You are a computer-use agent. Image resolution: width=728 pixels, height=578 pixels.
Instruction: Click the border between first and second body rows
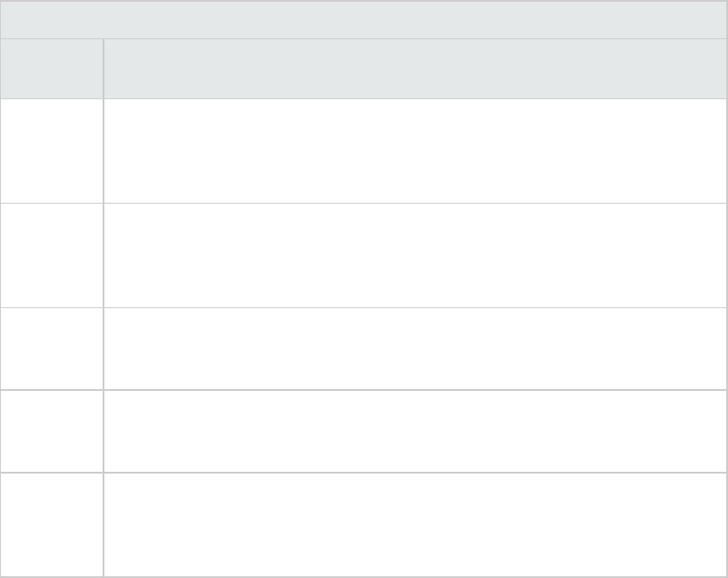point(364,203)
